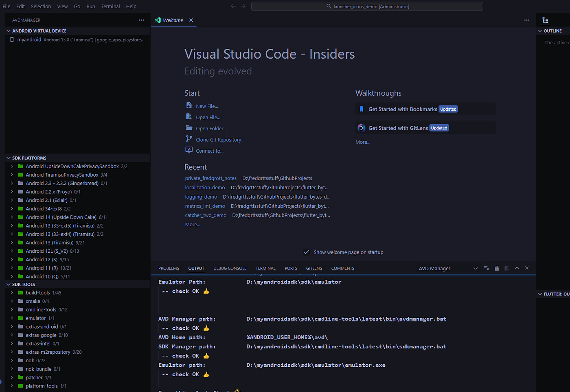Open the File menu
The height and width of the screenshot is (392, 570).
[7, 6]
